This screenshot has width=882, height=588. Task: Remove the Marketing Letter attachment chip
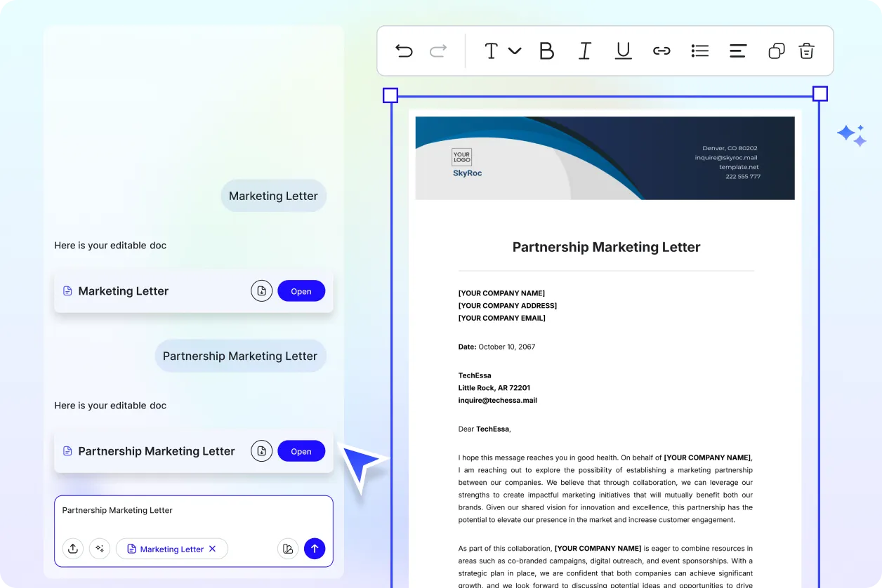coord(213,549)
